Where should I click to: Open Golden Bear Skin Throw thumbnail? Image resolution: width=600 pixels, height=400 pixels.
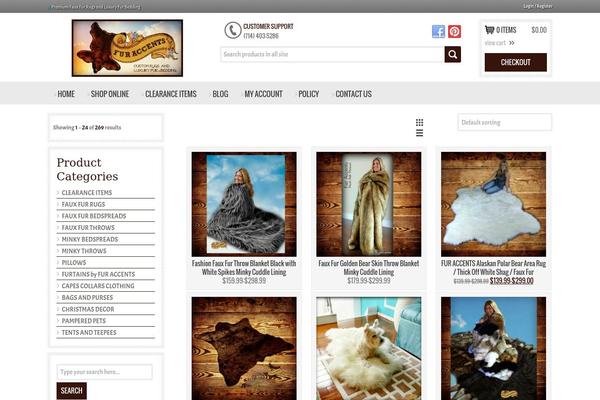tap(369, 204)
